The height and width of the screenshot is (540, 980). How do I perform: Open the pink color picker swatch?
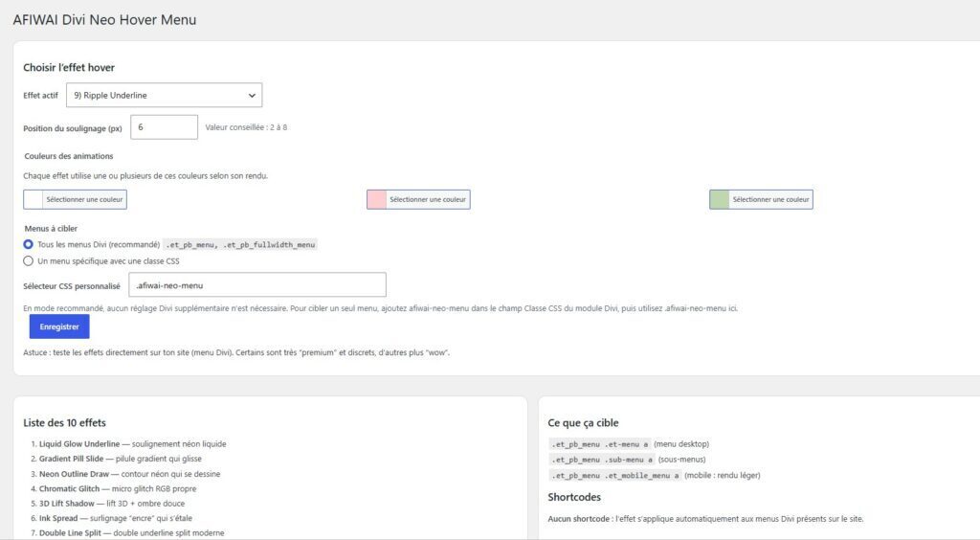click(377, 199)
